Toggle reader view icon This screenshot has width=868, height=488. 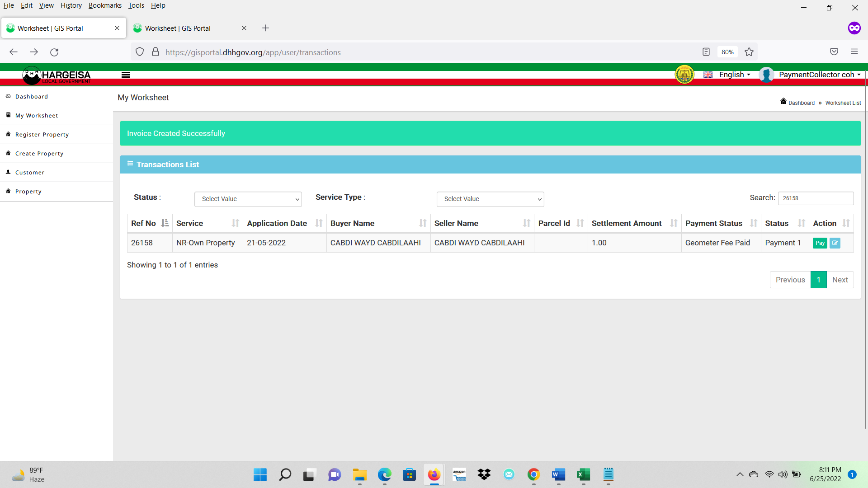coord(706,52)
